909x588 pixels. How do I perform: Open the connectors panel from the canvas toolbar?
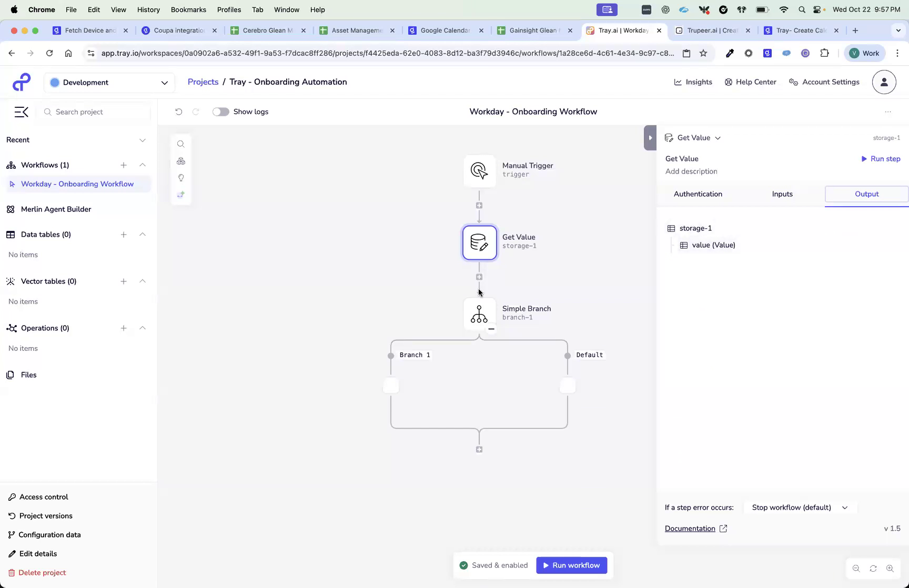tap(181, 161)
